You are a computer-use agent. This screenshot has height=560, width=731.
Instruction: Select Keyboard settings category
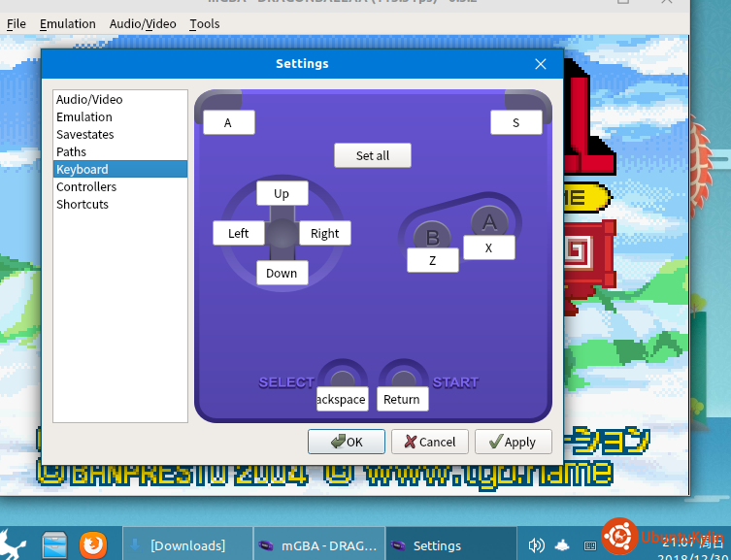pos(120,169)
